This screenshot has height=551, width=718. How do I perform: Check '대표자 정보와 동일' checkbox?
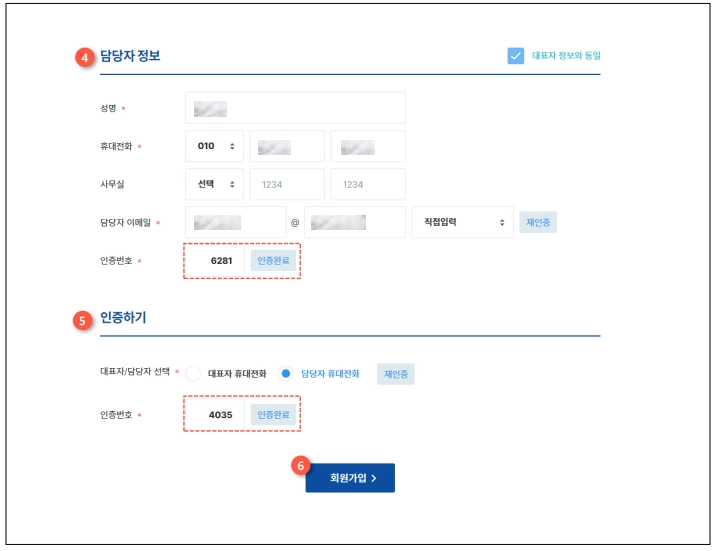[x=516, y=56]
